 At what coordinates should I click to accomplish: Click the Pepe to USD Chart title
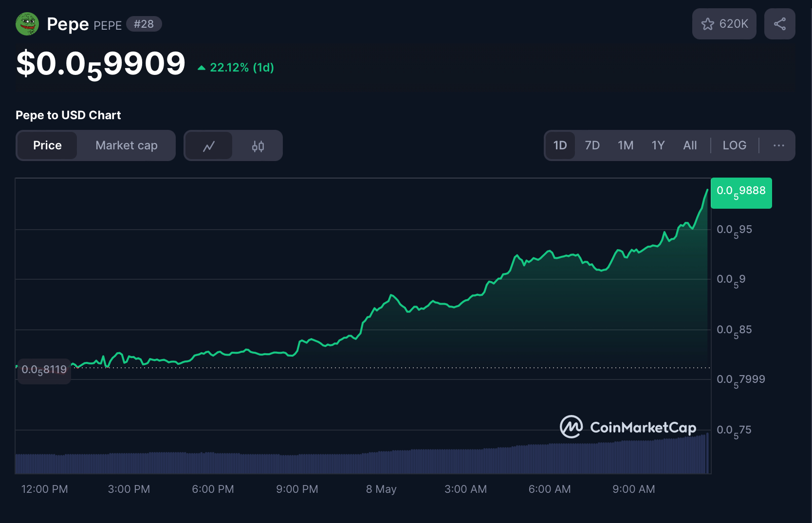(x=68, y=115)
